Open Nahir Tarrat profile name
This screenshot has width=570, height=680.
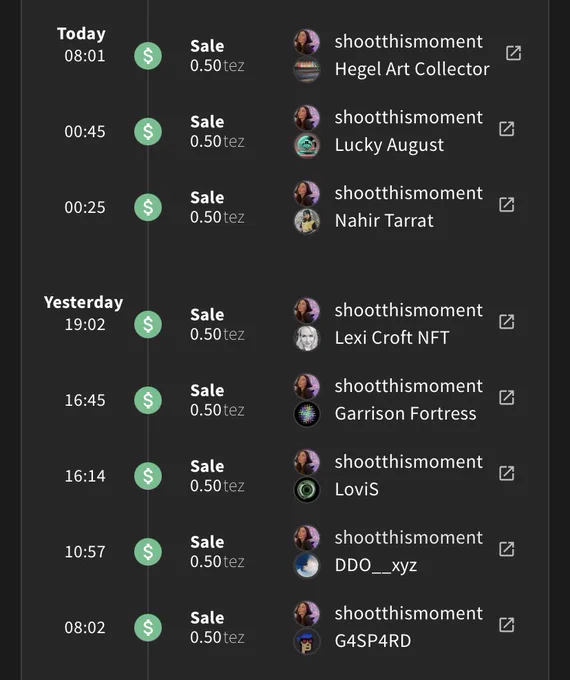point(384,221)
